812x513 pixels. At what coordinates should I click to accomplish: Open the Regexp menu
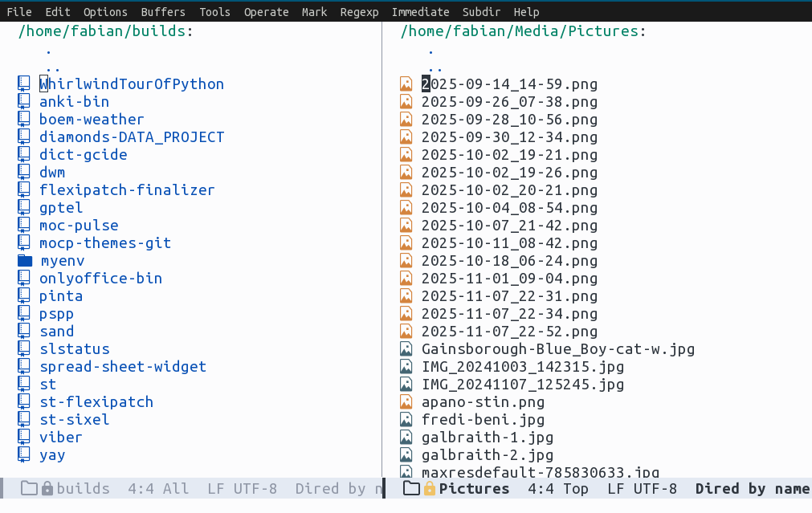pyautogui.click(x=359, y=12)
